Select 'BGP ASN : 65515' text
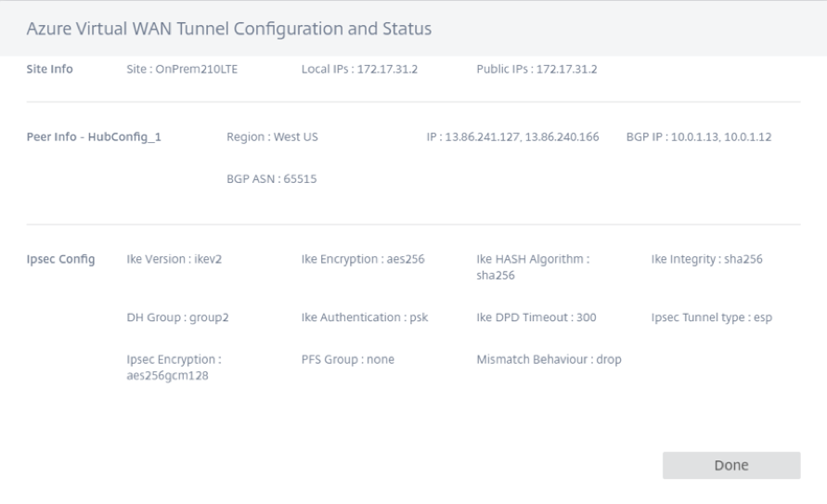This screenshot has width=827, height=504. [272, 179]
